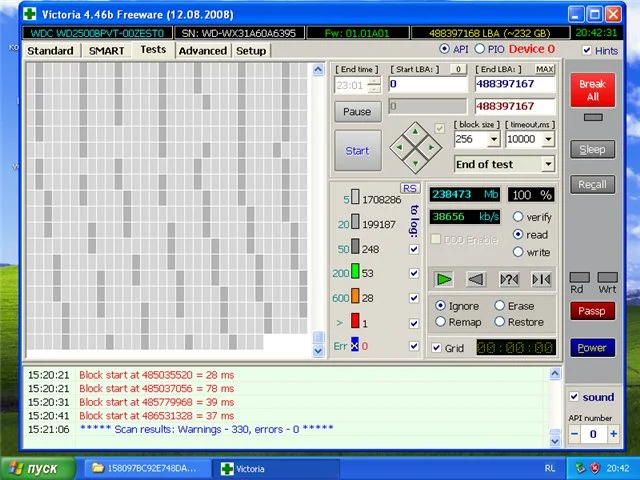Select the verify radio option

[x=518, y=217]
